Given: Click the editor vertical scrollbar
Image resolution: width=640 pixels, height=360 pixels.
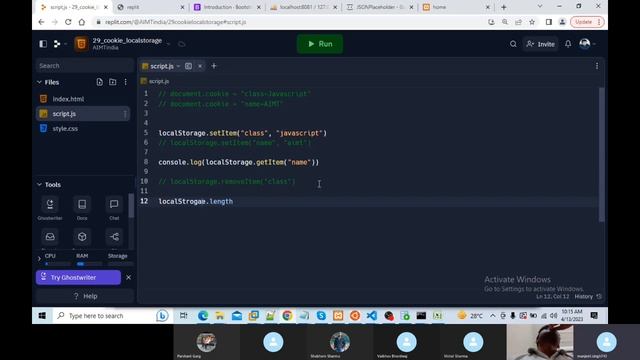Looking at the screenshot, I should (x=601, y=155).
